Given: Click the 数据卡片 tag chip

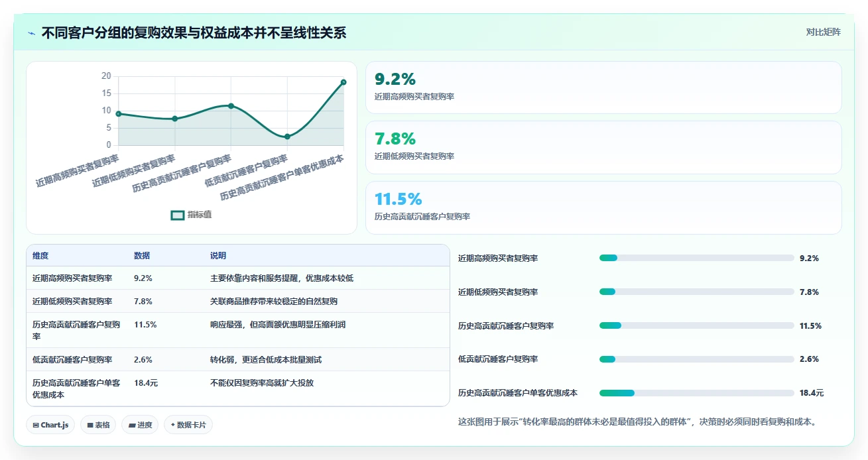Looking at the screenshot, I should pos(188,425).
